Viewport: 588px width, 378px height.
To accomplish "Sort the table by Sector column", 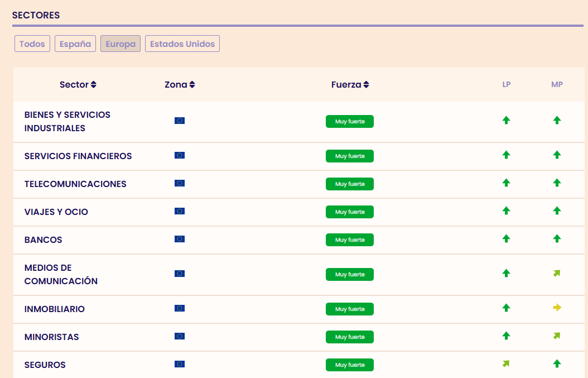I will coord(78,85).
